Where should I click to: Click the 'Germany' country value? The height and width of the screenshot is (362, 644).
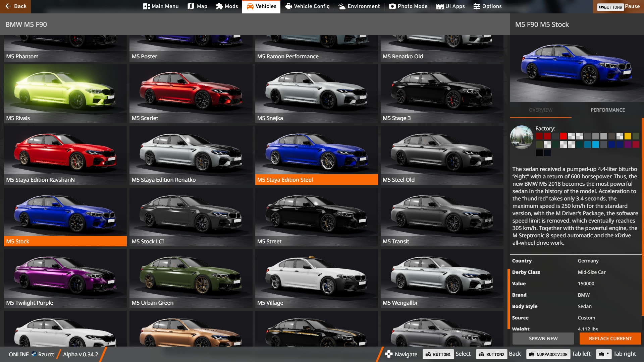click(x=588, y=261)
